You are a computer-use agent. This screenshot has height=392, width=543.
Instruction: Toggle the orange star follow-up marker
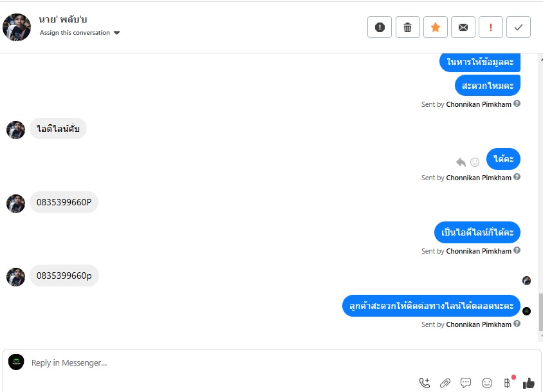click(436, 27)
